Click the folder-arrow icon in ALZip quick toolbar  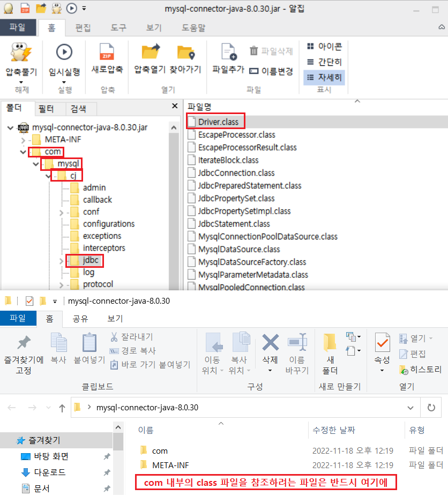[41, 8]
